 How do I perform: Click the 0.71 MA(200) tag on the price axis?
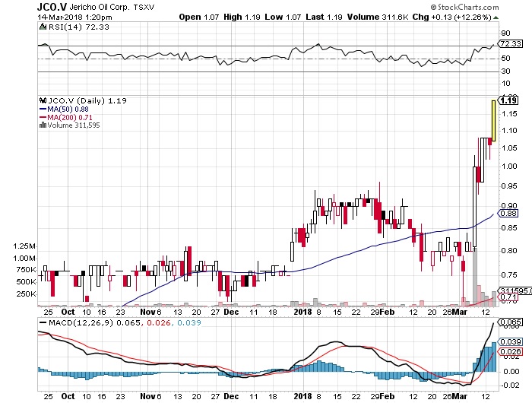(508, 297)
